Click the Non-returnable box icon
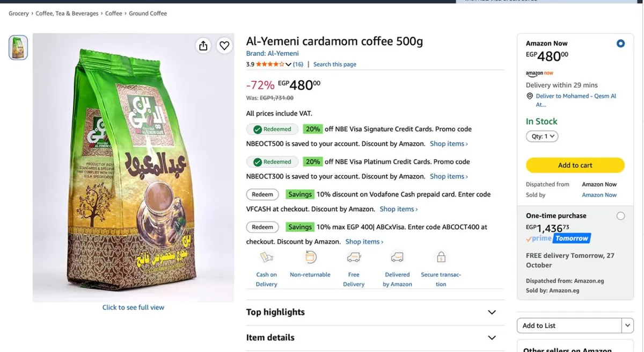Image resolution: width=644 pixels, height=352 pixels. [310, 257]
